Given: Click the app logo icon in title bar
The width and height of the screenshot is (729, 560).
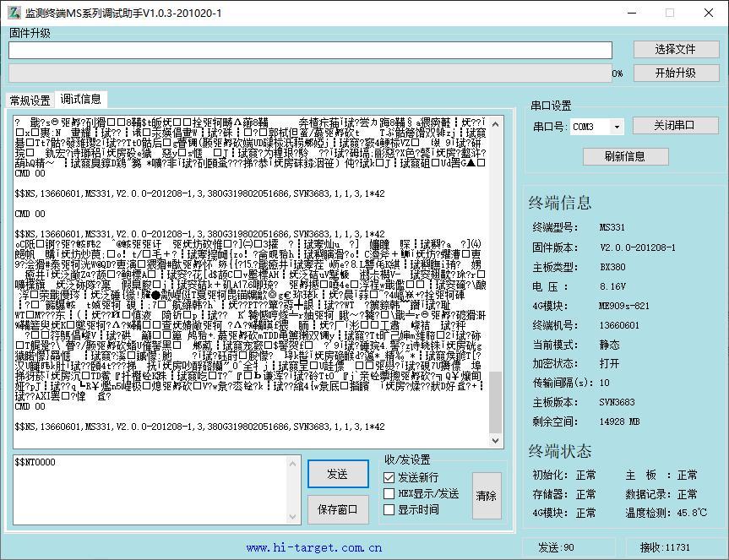Looking at the screenshot, I should coord(13,13).
